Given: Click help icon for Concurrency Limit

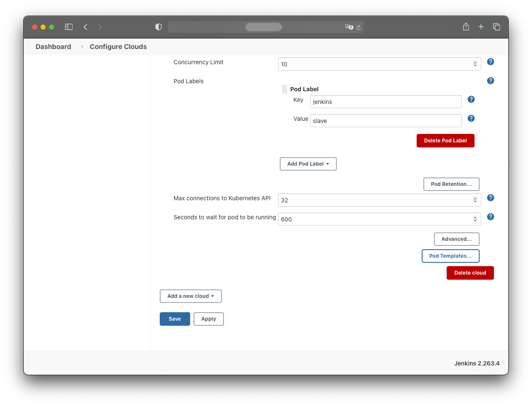Looking at the screenshot, I should point(490,62).
